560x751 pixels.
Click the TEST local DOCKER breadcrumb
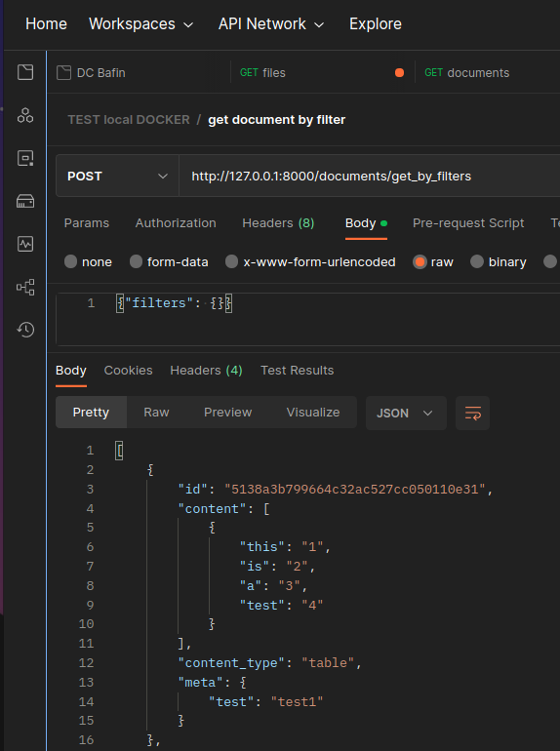tap(129, 120)
